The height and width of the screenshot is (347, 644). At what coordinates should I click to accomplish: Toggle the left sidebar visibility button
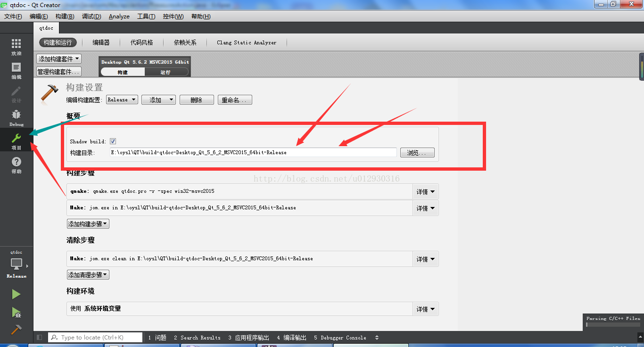(39, 338)
